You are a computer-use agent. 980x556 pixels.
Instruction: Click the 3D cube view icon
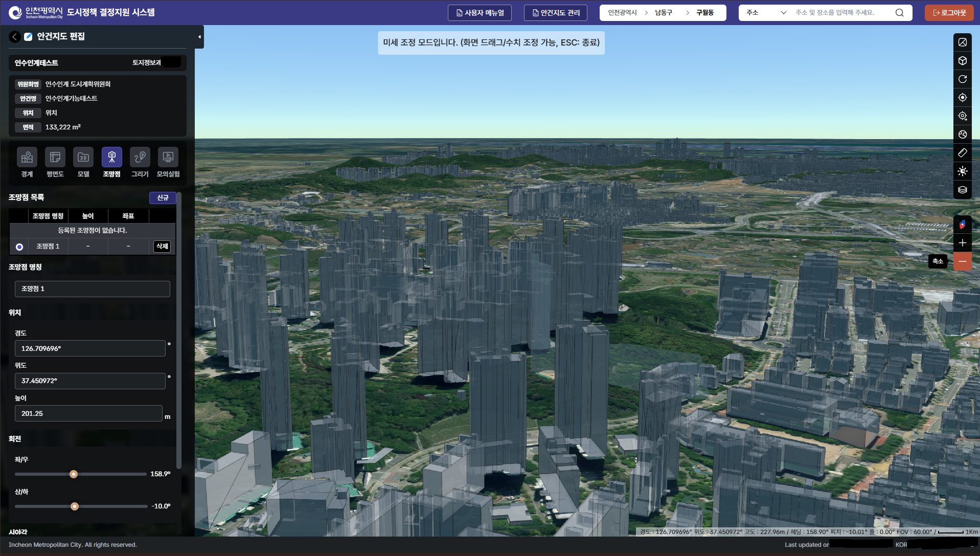pos(962,61)
